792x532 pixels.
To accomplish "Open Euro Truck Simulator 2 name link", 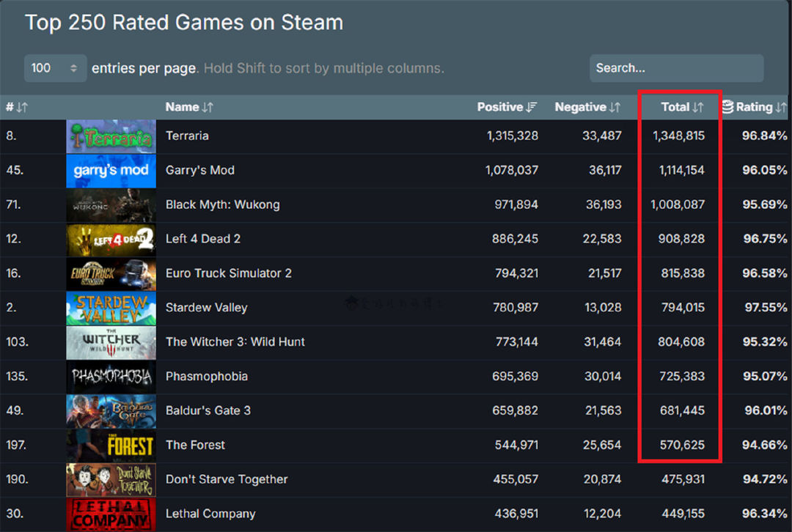I will click(228, 273).
